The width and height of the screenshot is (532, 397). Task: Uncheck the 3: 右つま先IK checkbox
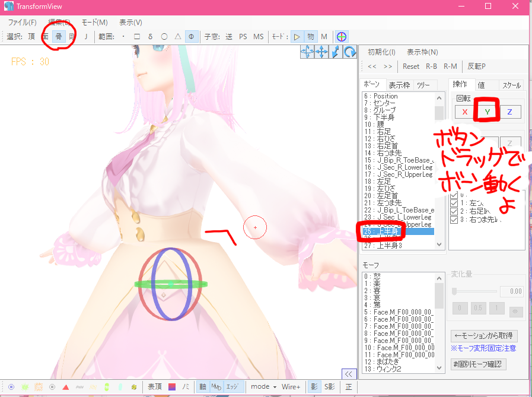(454, 220)
